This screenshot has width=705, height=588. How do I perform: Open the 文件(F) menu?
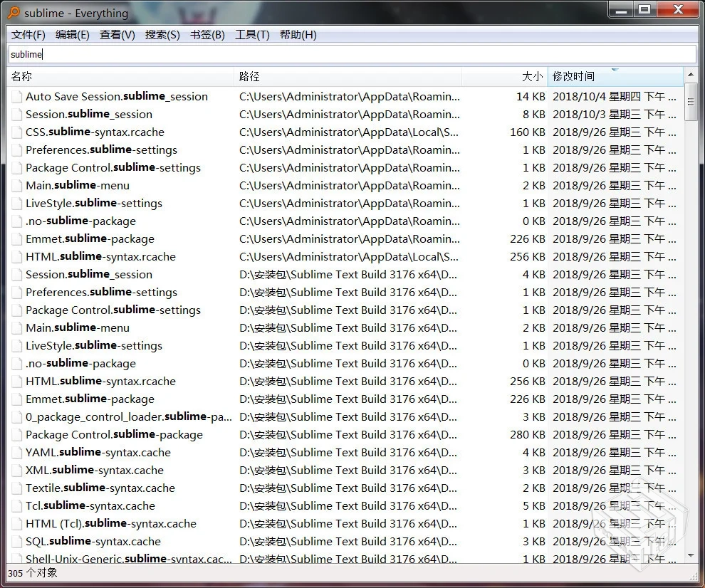pyautogui.click(x=28, y=35)
